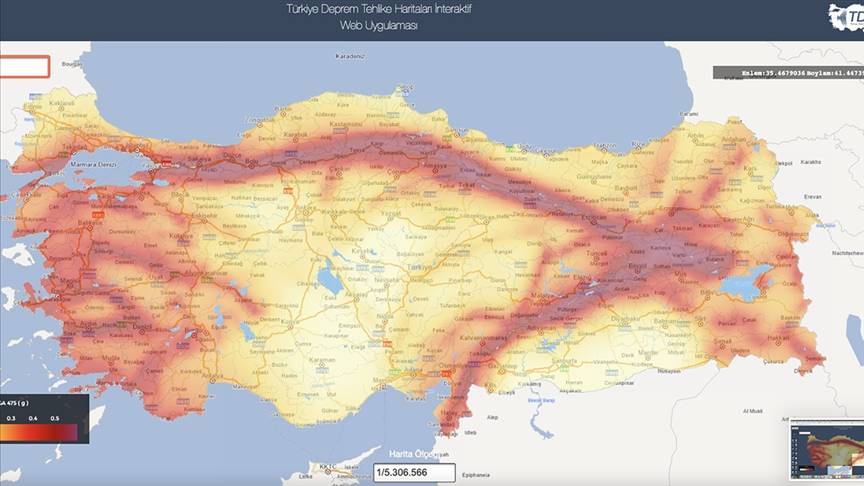Image resolution: width=864 pixels, height=486 pixels.
Task: Click the 'Karakhs' label east of Kars
Action: [811, 162]
